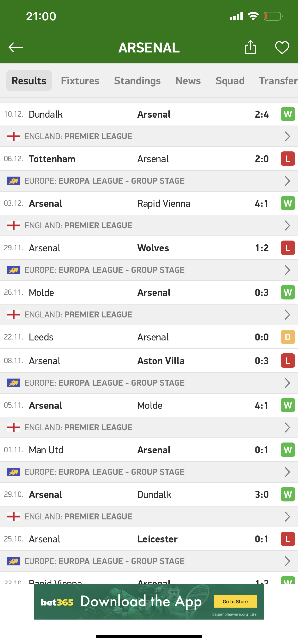Tap the back arrow icon

(x=16, y=47)
